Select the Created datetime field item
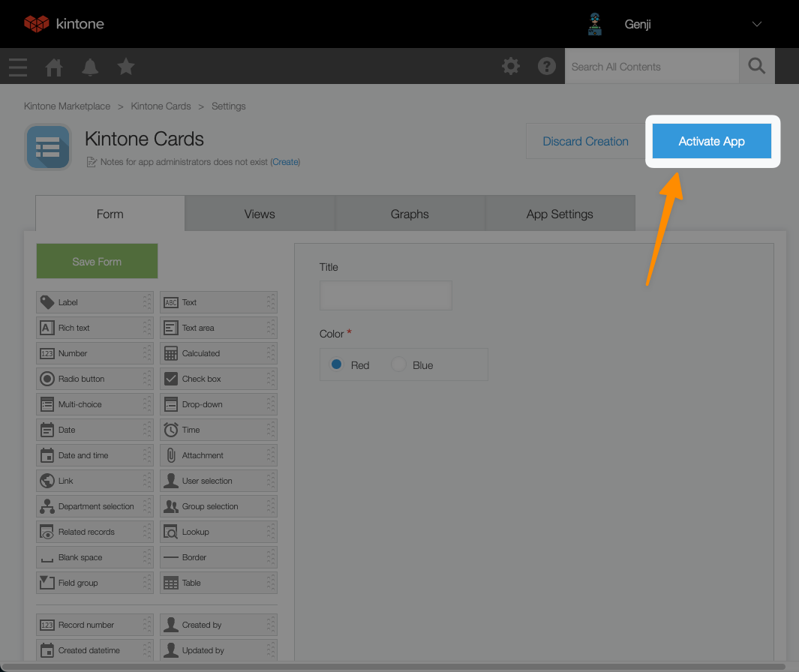Screen dimensions: 799x672 (95, 650)
